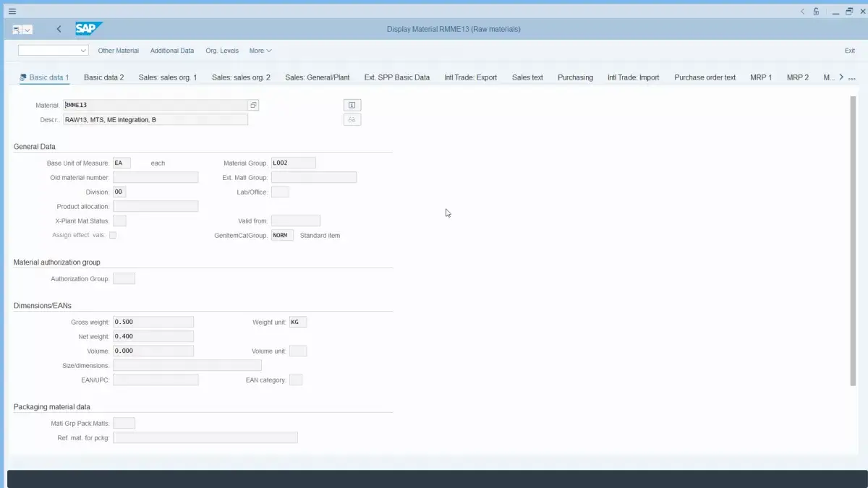Click the Material number field RMME13

click(x=155, y=105)
